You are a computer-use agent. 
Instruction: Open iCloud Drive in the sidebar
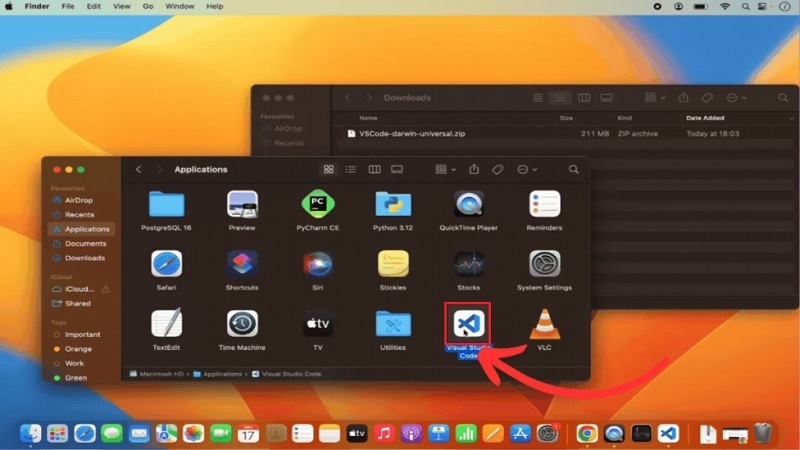[82, 289]
